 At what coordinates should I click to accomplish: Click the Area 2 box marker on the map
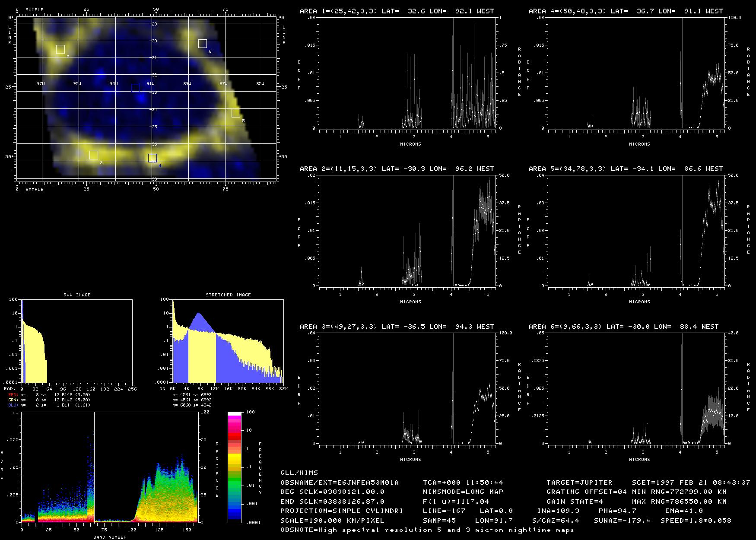[x=60, y=49]
